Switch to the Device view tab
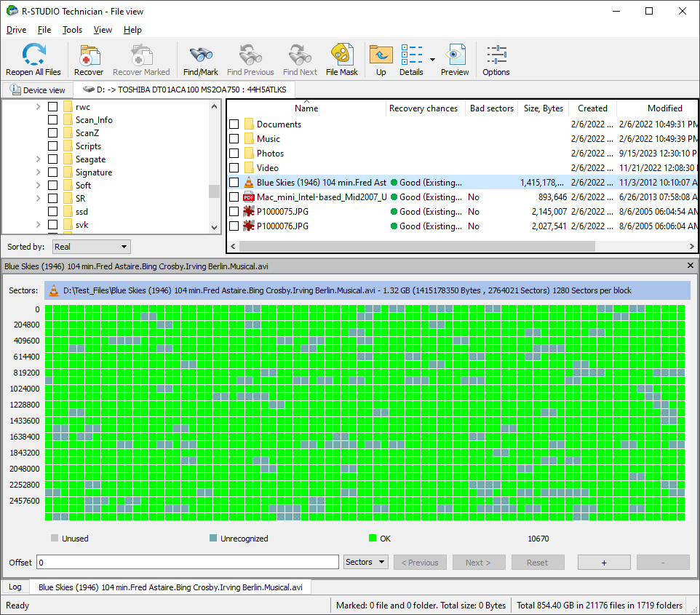This screenshot has height=615, width=700. pyautogui.click(x=38, y=90)
